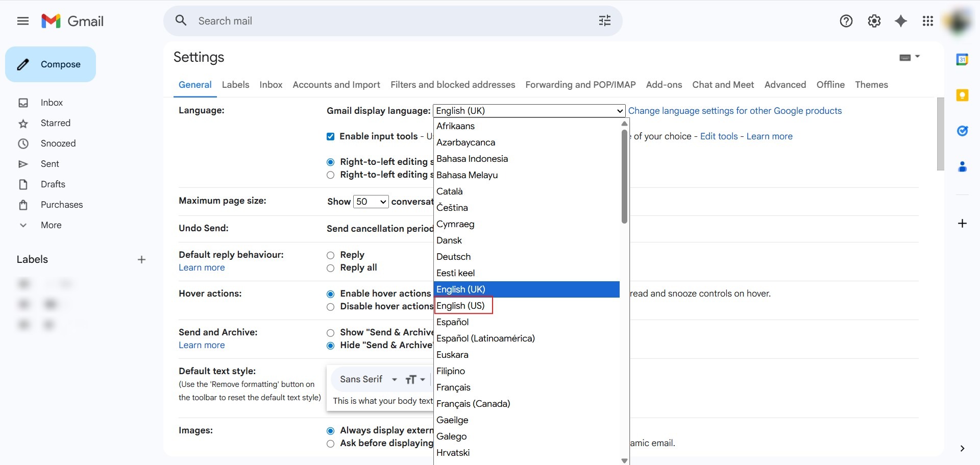Open the Google apps grid
Screen dimensions: 980x465
927,21
